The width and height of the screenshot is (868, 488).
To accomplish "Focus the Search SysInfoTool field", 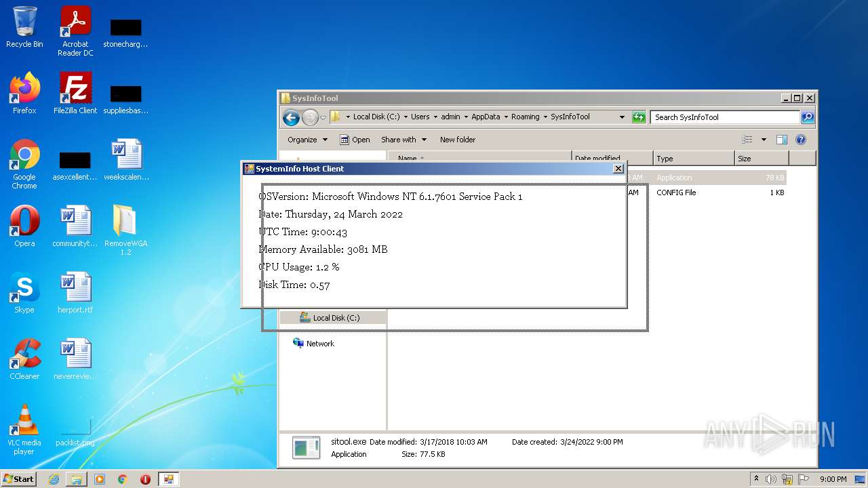I will [x=725, y=117].
